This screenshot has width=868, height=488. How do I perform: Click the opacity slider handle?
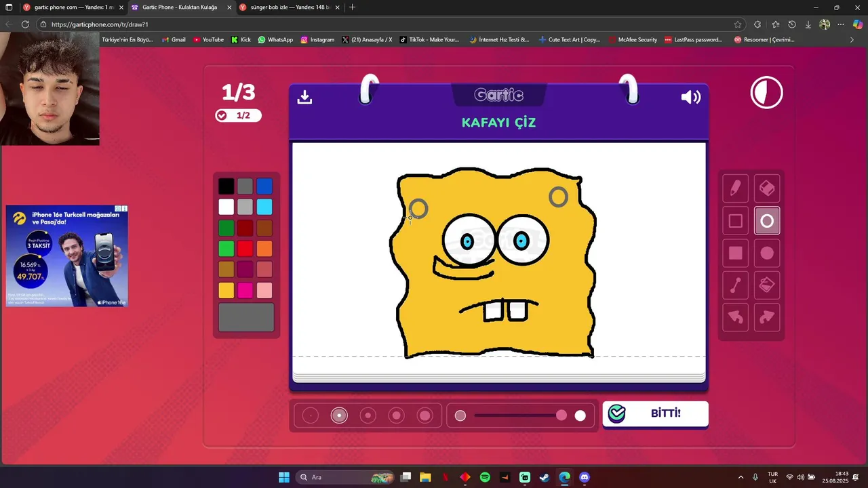pos(561,415)
